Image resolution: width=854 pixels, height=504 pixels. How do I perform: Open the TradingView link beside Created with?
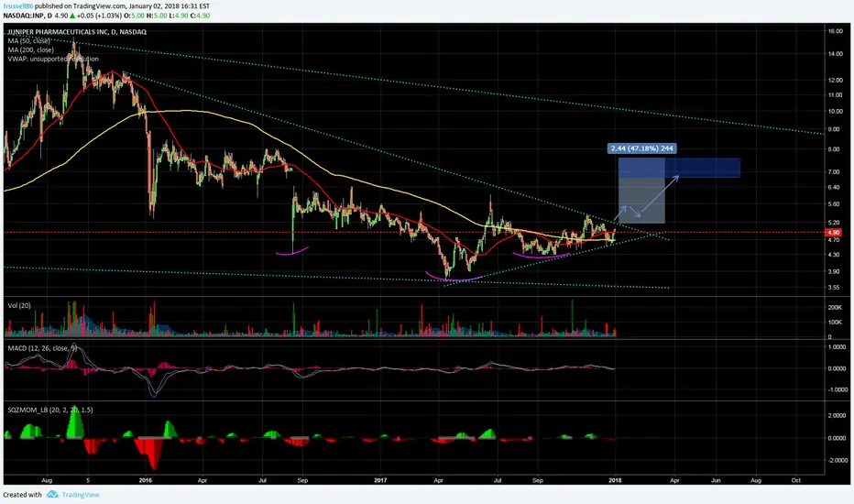[x=81, y=495]
